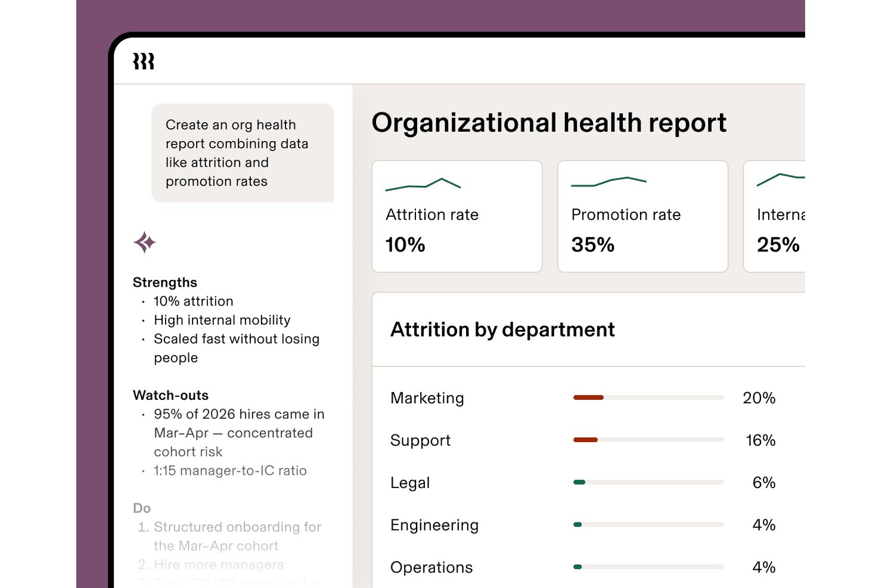Click the Operations attrition progress bar
The width and height of the screenshot is (882, 588).
click(648, 567)
